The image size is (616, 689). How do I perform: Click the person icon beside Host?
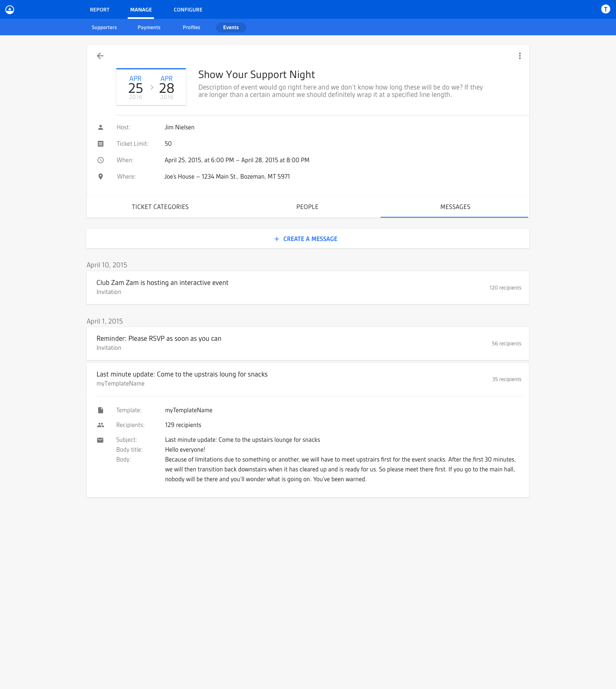point(101,127)
